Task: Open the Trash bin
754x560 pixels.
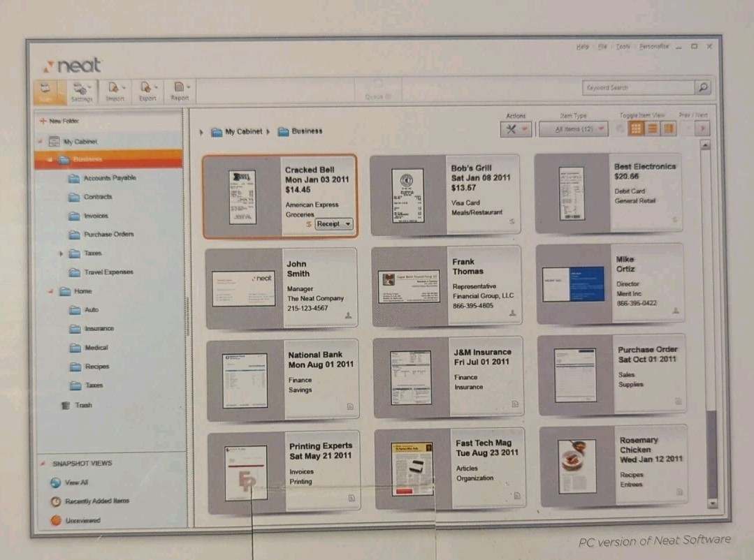Action: (x=66, y=405)
